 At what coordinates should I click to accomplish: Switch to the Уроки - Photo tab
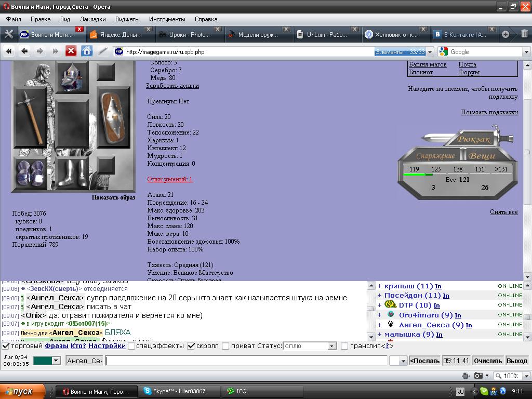click(x=190, y=34)
